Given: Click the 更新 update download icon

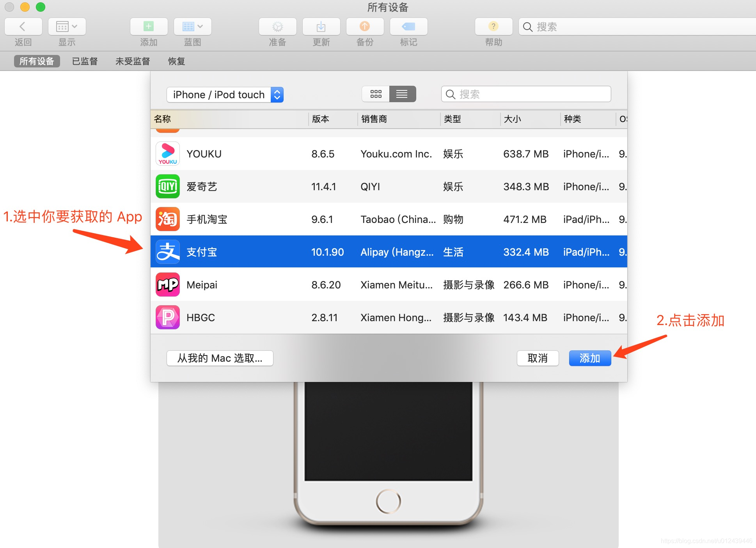Looking at the screenshot, I should (321, 27).
